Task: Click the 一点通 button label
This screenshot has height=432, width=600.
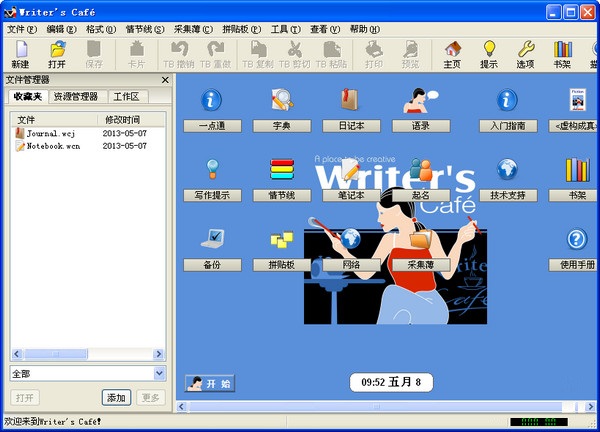Action: tap(212, 126)
